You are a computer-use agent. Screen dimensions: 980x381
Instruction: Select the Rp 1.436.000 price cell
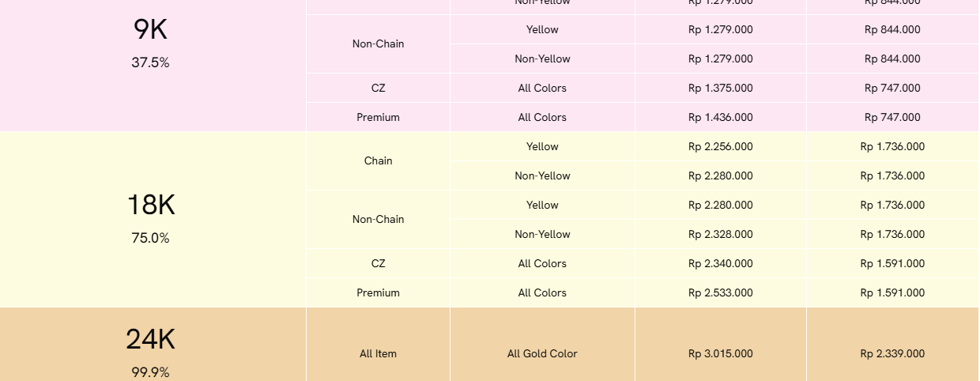click(x=721, y=117)
